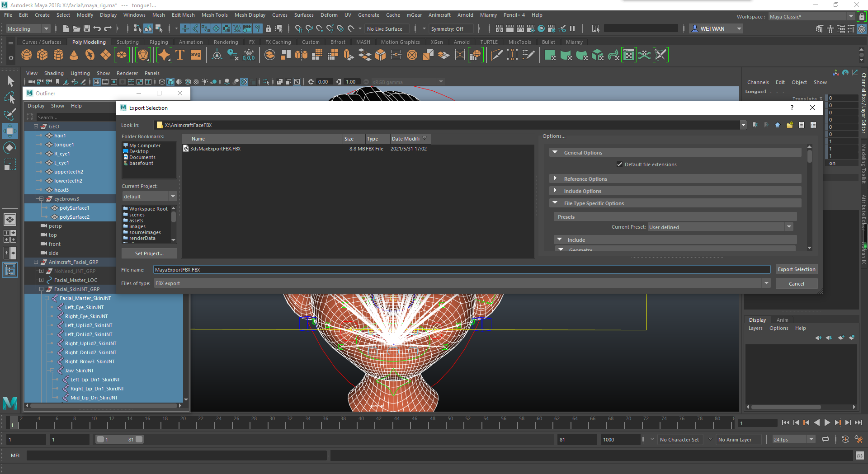Toggle the viewport grid display icon
Screen dimensions: 868x474
tap(97, 82)
